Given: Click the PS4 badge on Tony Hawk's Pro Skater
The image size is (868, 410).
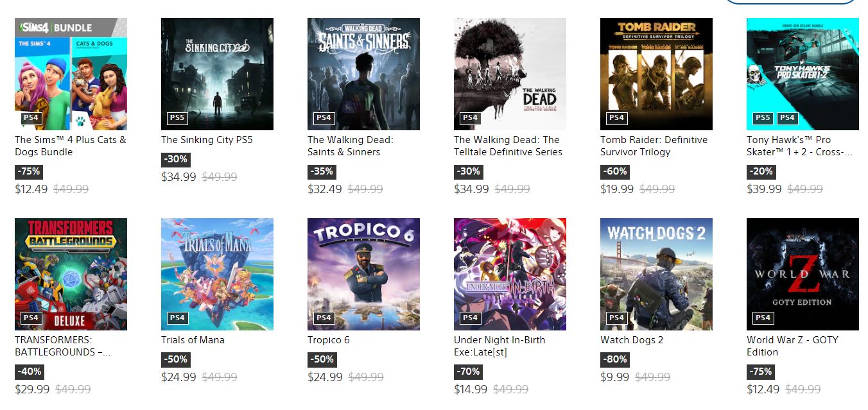Looking at the screenshot, I should [x=787, y=118].
